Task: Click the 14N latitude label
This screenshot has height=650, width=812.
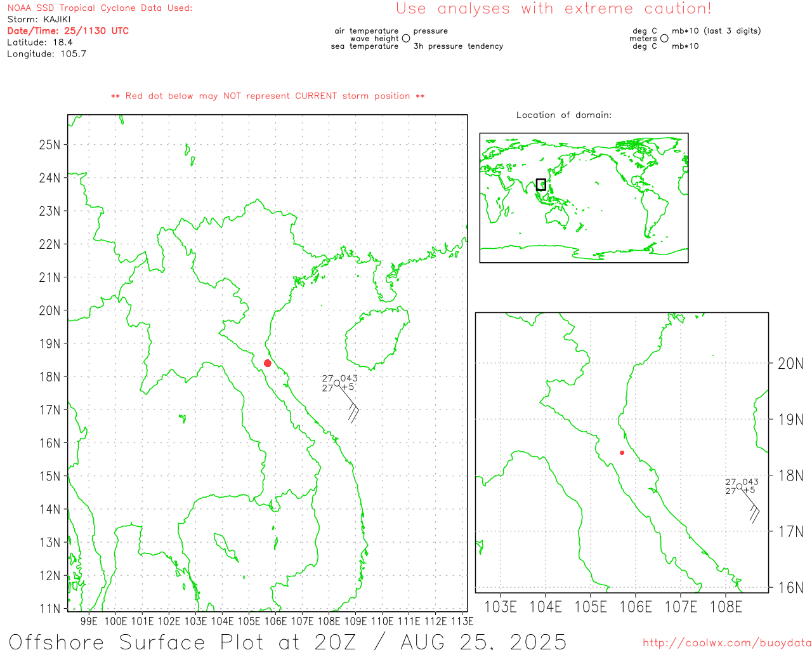Action: point(49,509)
